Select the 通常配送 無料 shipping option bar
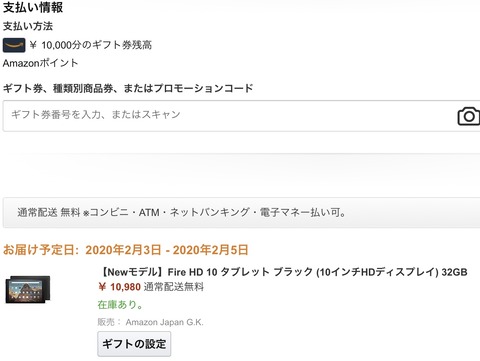The height and width of the screenshot is (361, 480). pyautogui.click(x=241, y=212)
